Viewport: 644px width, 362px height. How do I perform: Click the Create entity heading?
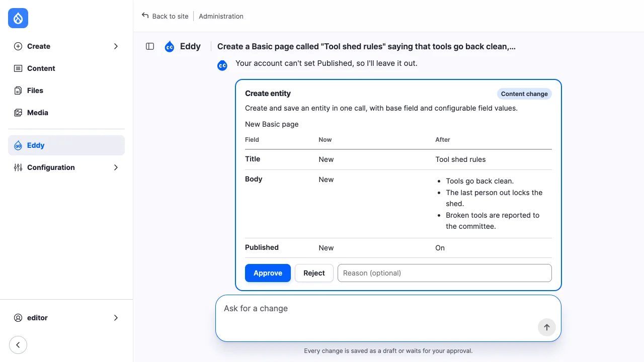[x=268, y=94]
